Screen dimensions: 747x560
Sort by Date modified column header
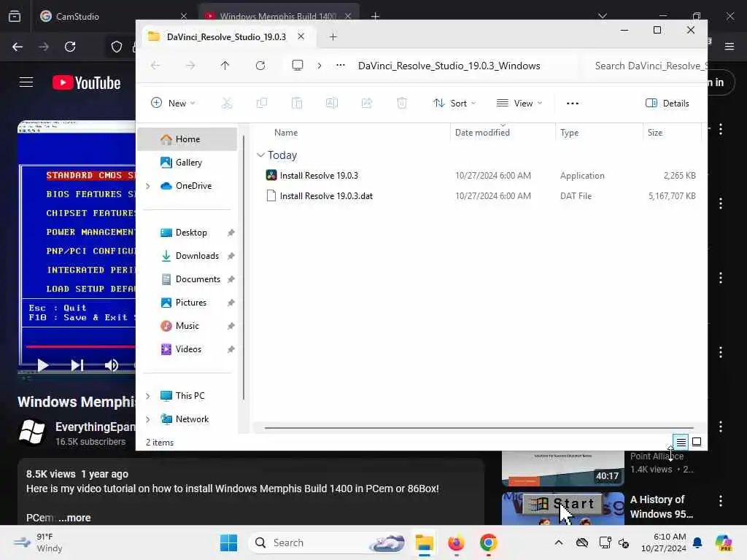[x=482, y=133]
